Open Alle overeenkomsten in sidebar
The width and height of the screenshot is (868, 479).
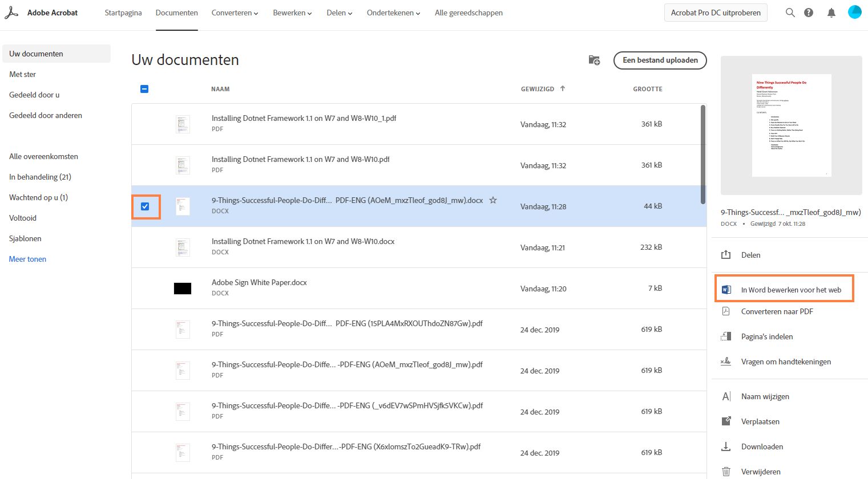(x=43, y=156)
